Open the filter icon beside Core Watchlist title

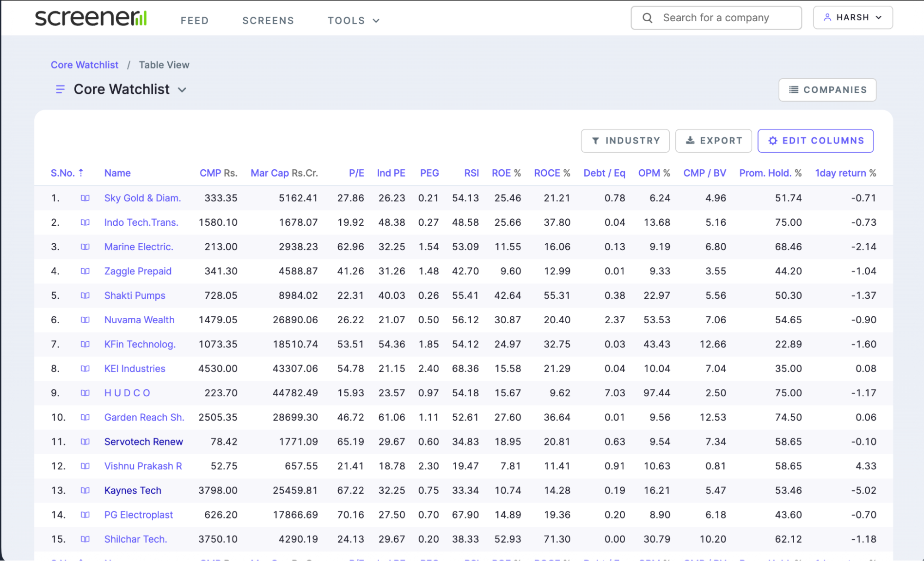[60, 89]
